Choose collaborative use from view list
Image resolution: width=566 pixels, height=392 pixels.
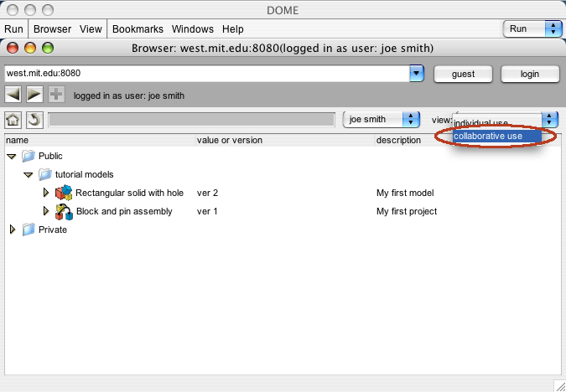click(x=496, y=136)
